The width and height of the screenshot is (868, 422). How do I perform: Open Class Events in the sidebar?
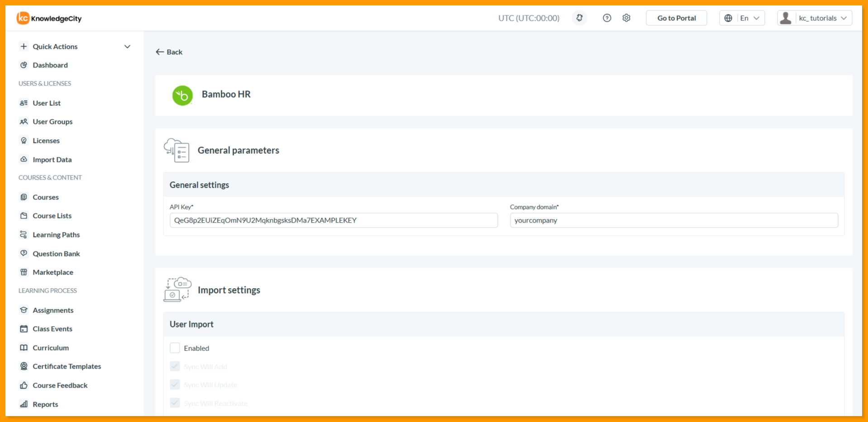coord(52,329)
